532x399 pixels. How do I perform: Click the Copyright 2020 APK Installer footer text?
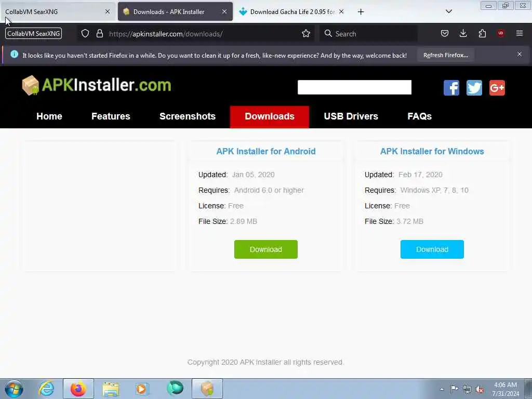265,362
